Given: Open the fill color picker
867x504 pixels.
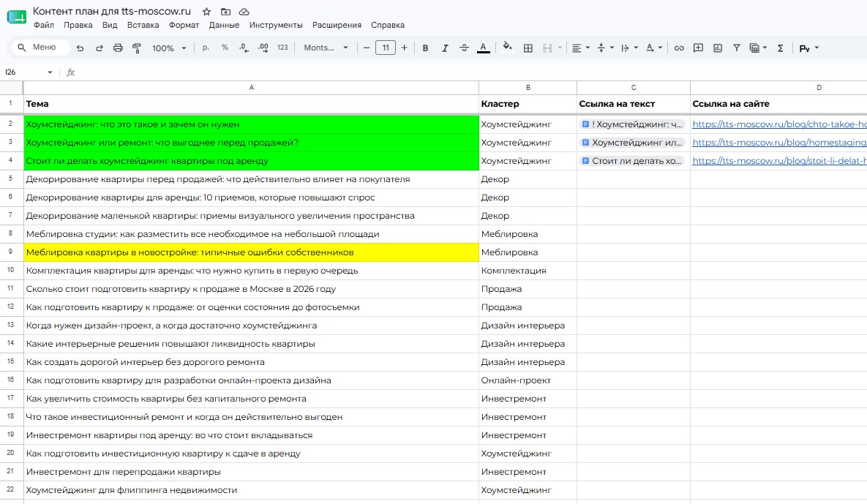Looking at the screenshot, I should [507, 48].
